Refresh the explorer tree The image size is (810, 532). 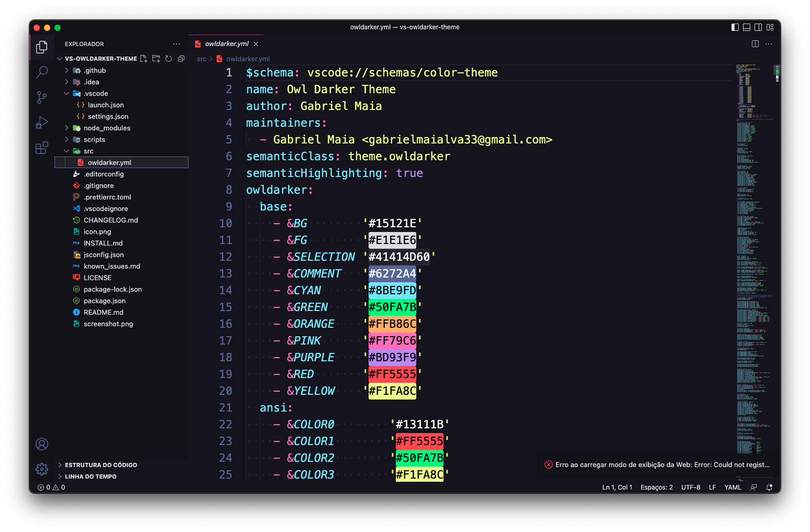pos(169,59)
